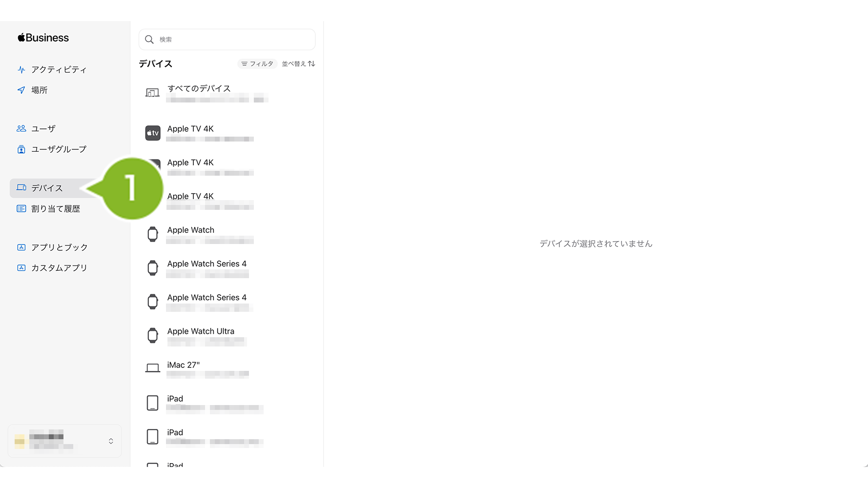This screenshot has width=868, height=488.
Task: Open the 並べ替え sort menu
Action: click(298, 64)
